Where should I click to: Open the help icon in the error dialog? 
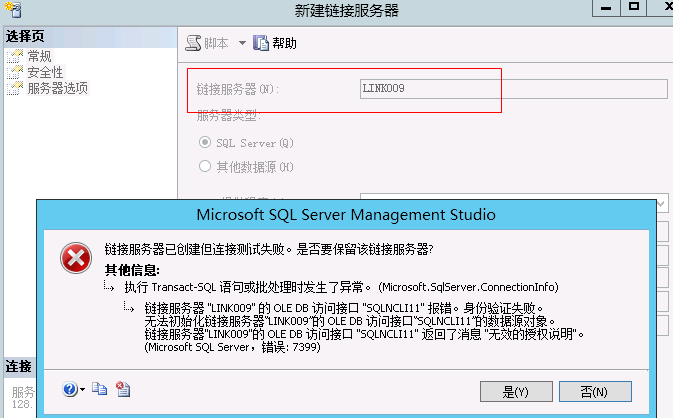(x=70, y=389)
